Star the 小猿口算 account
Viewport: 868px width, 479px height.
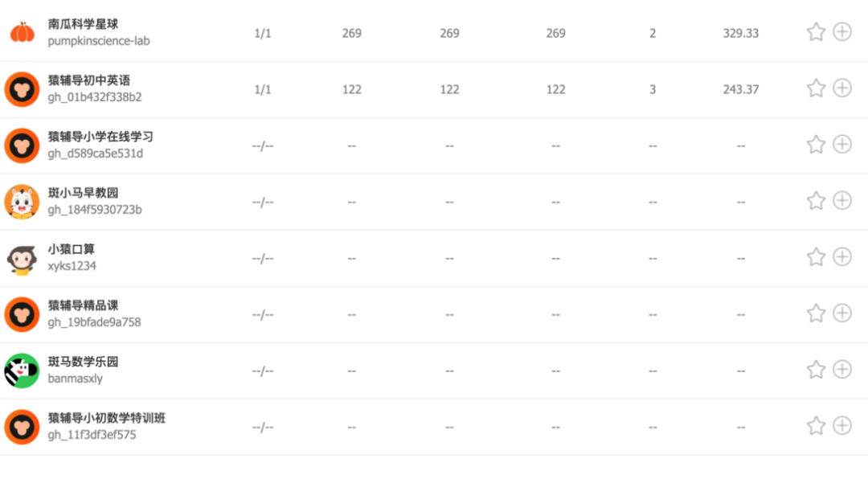(x=816, y=257)
